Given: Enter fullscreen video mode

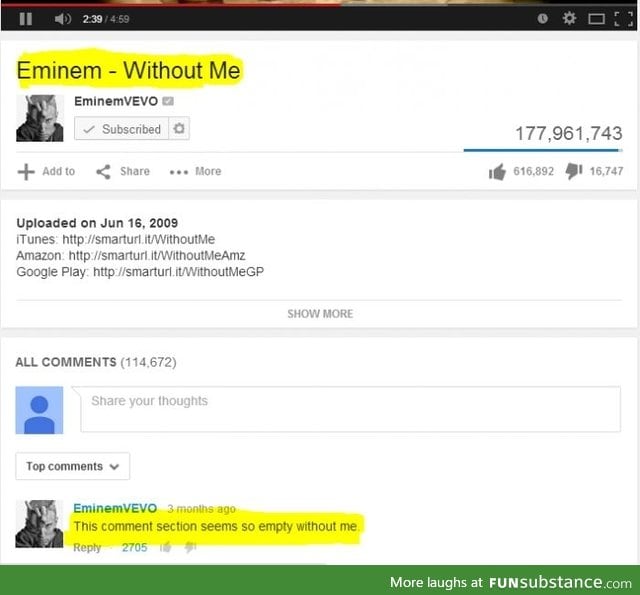Looking at the screenshot, I should [624, 19].
